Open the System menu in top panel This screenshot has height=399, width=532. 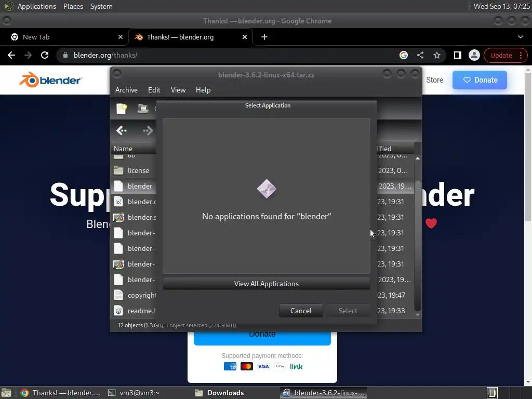[x=101, y=6]
